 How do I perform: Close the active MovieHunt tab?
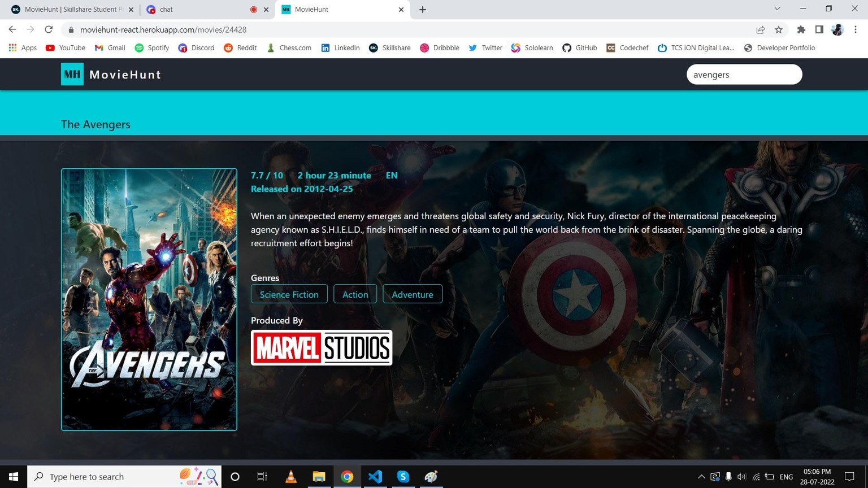401,10
